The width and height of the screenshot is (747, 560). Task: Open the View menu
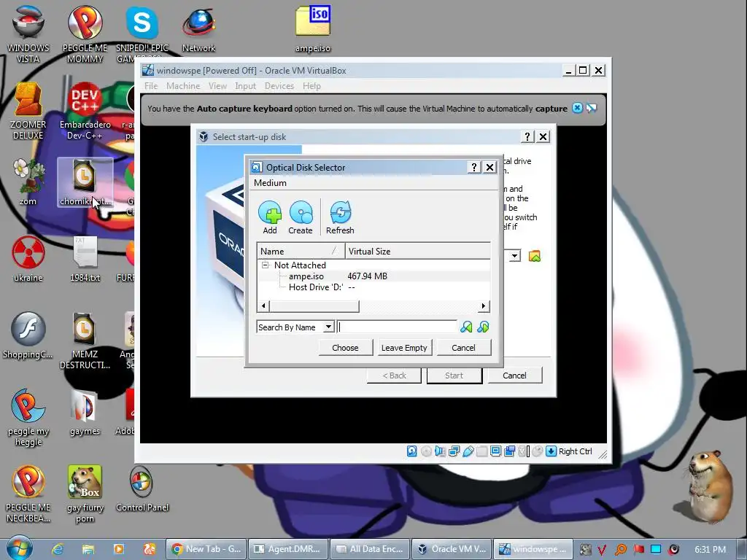pos(217,86)
